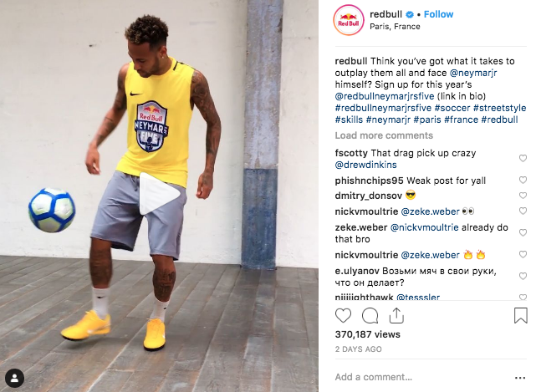Screen dimensions: 536x392
Task: Open #streetstyle hashtag
Action: [499, 108]
